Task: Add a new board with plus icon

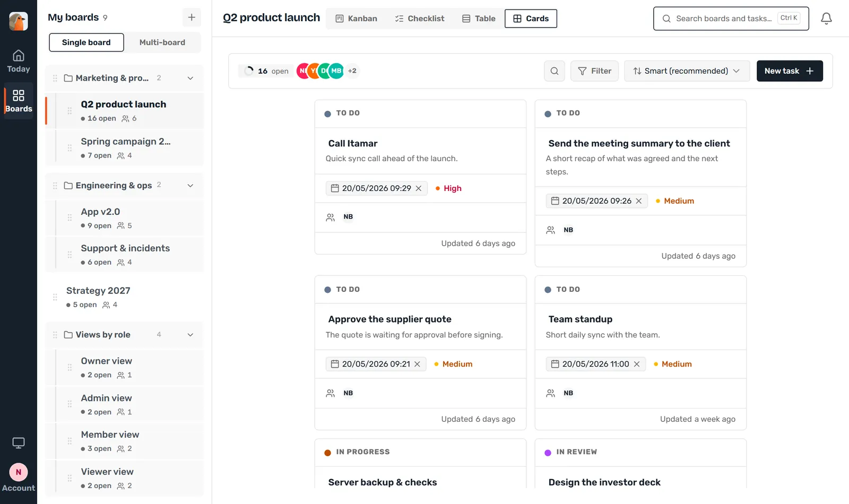Action: click(192, 18)
